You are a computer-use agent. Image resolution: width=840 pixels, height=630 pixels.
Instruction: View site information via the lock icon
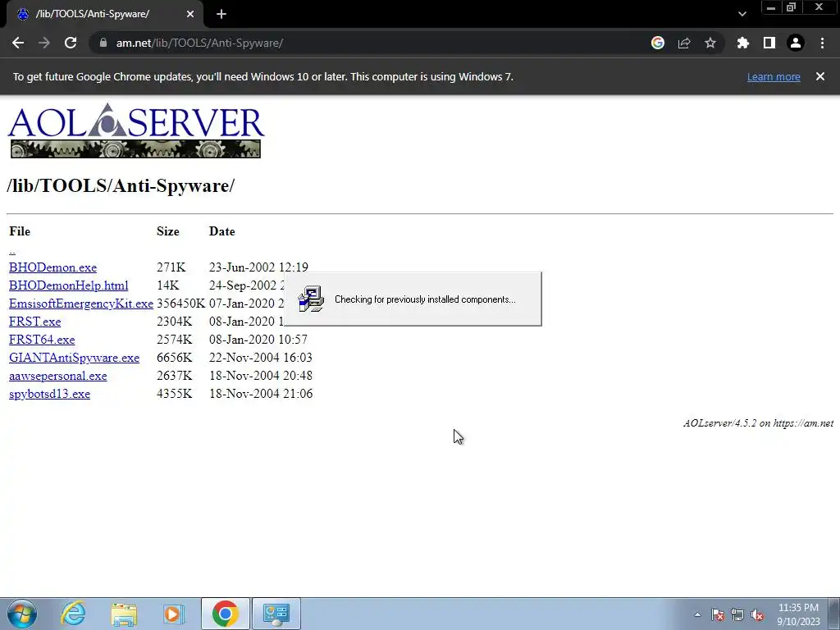[103, 43]
